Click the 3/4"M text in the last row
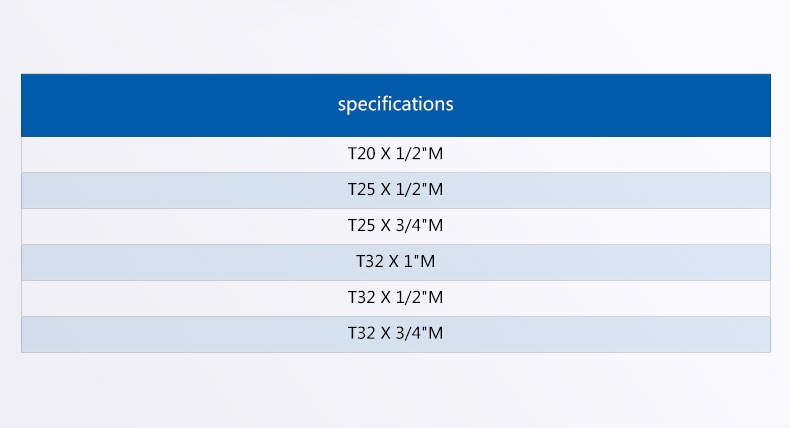The height and width of the screenshot is (428, 790). tap(419, 333)
